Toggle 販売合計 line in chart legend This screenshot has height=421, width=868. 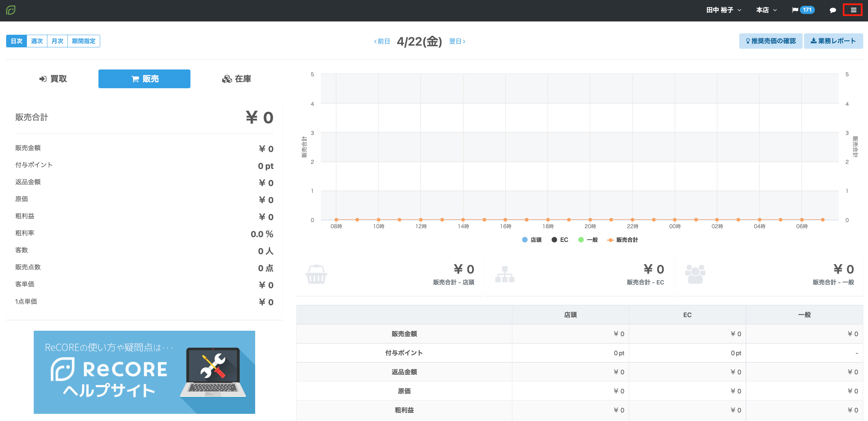coord(622,240)
